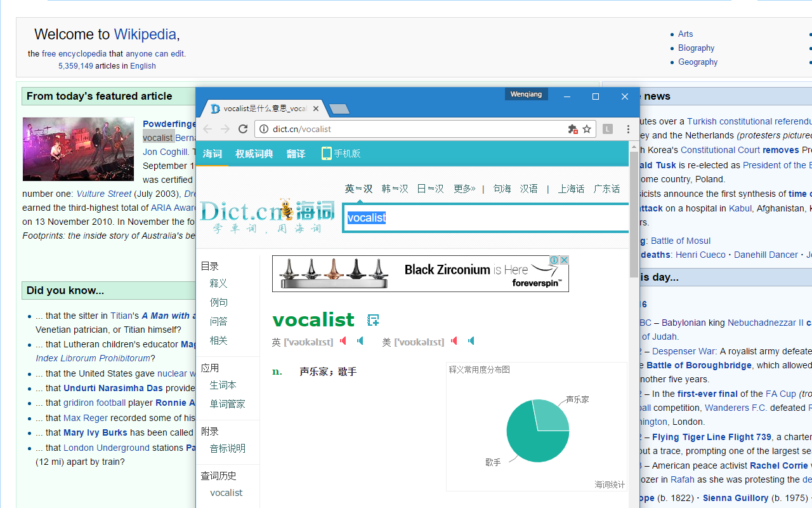This screenshot has width=812, height=508.
Task: Jump to 例句 in sidebar
Action: click(x=219, y=302)
